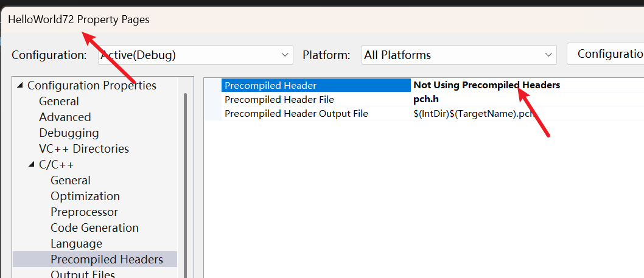Open the Code Generation page

(94, 228)
